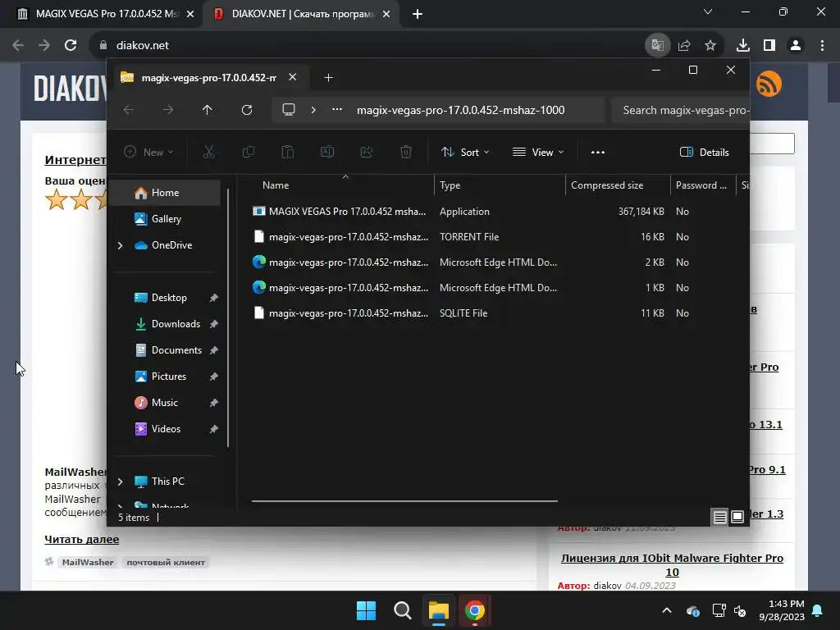Click the Share icon in Explorer toolbar

(x=367, y=152)
